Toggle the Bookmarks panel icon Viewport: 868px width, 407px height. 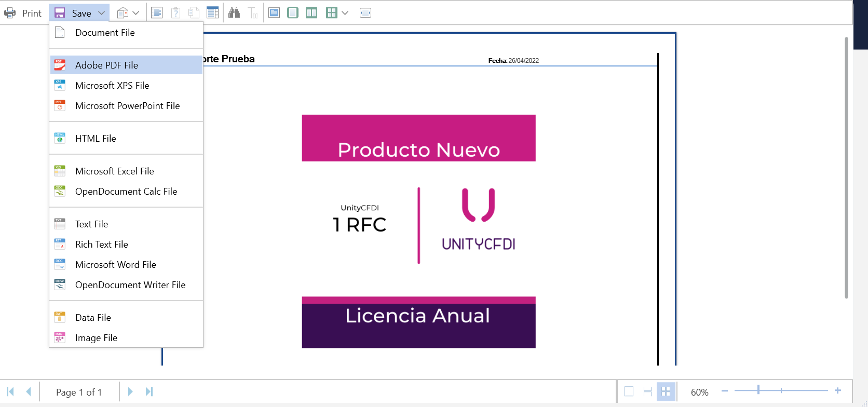(157, 13)
